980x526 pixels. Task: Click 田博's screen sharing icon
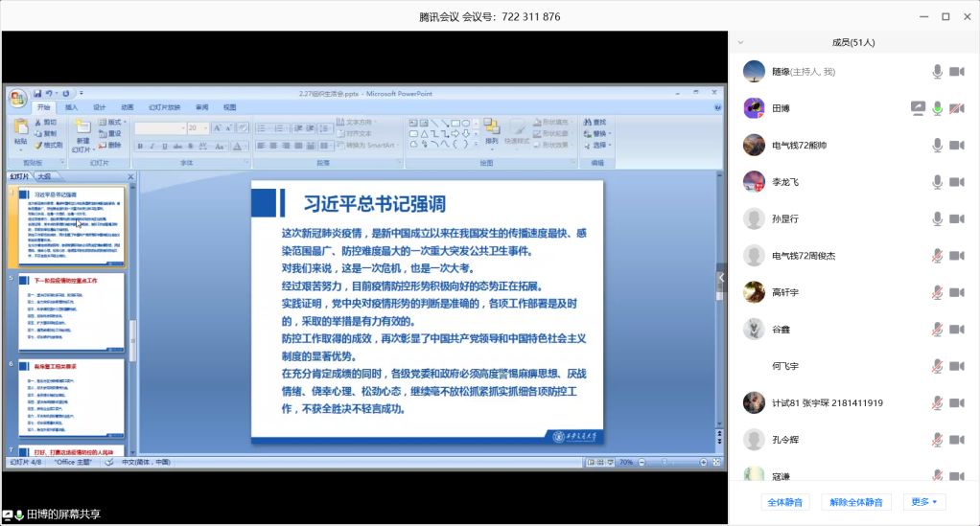[x=918, y=108]
